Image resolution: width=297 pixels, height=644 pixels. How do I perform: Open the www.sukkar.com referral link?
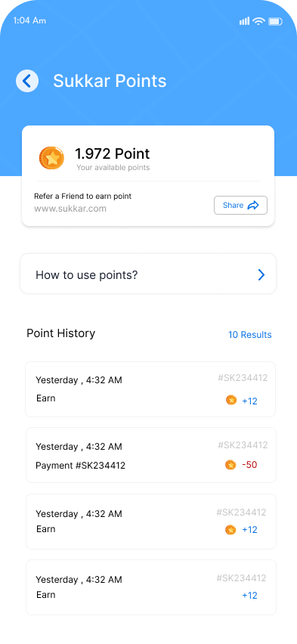coord(70,209)
